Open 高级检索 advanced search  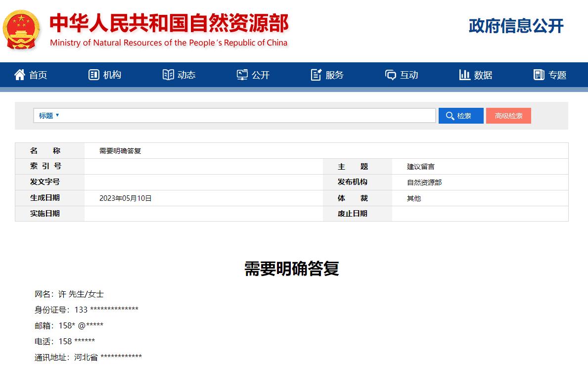[x=508, y=116]
